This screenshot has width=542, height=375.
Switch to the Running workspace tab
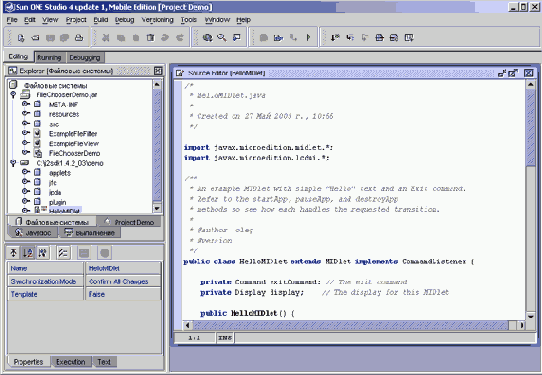(x=49, y=57)
